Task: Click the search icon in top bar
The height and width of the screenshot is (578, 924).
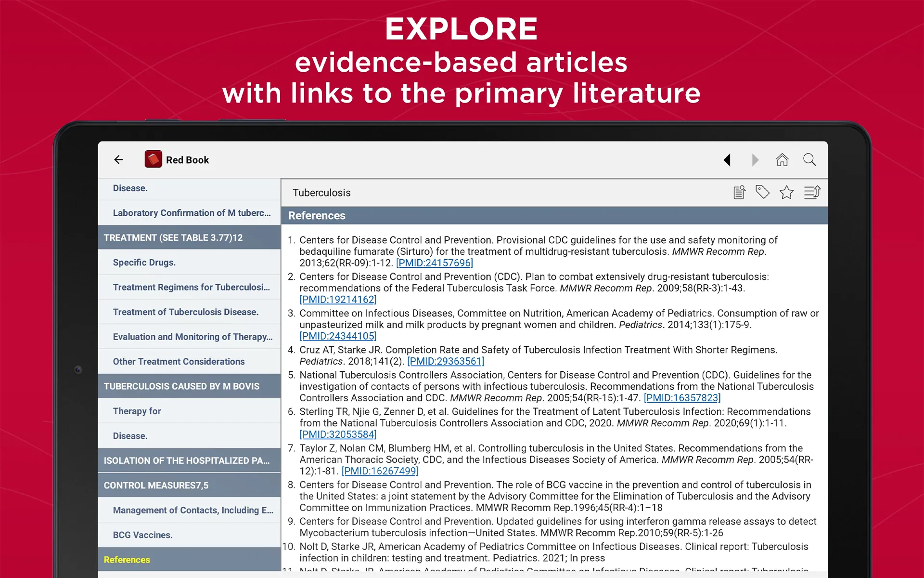Action: click(810, 159)
